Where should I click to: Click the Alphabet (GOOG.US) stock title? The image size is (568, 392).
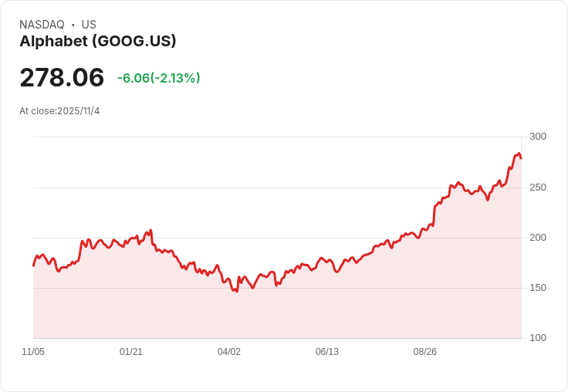point(98,42)
